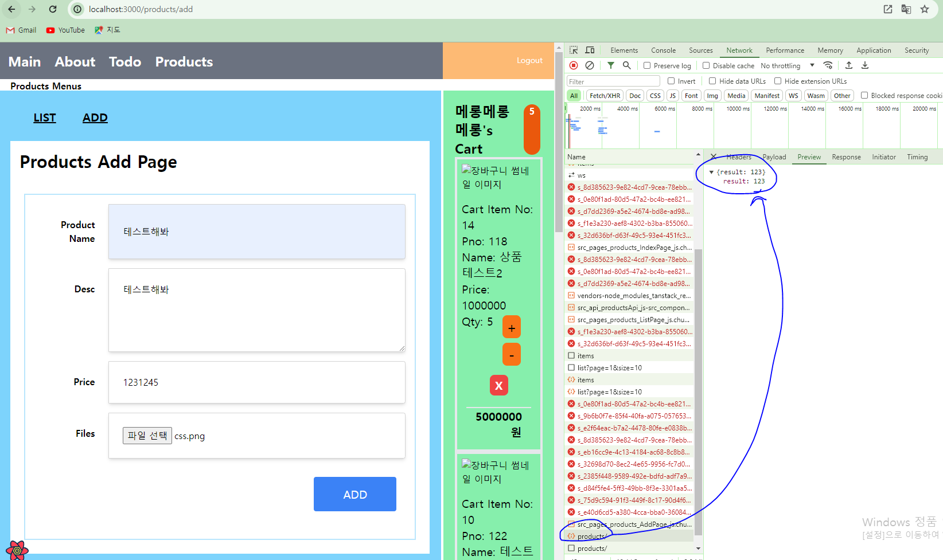Viewport: 943px width, 560px height.
Task: Increase quantity with the plus button
Action: coord(512,327)
